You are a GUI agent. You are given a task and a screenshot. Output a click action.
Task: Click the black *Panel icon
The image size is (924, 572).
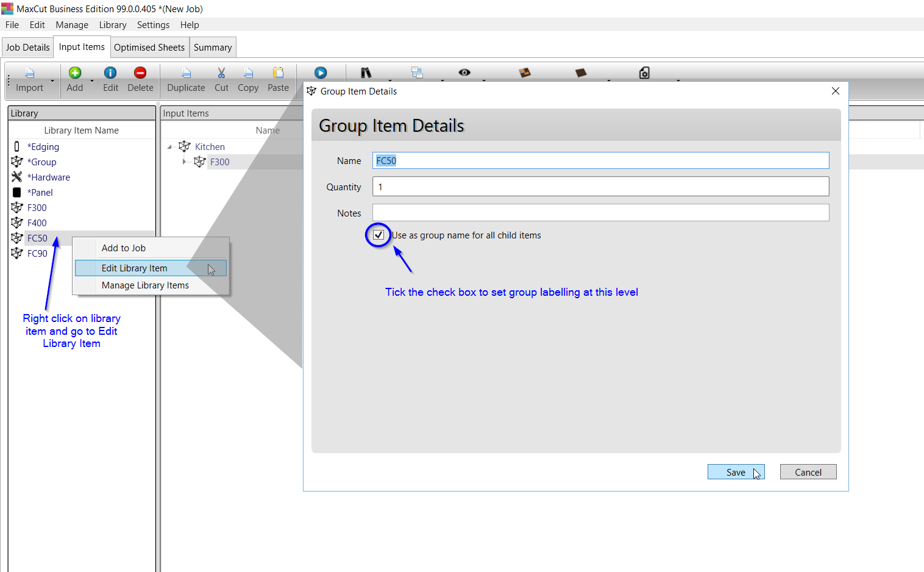[x=17, y=193]
